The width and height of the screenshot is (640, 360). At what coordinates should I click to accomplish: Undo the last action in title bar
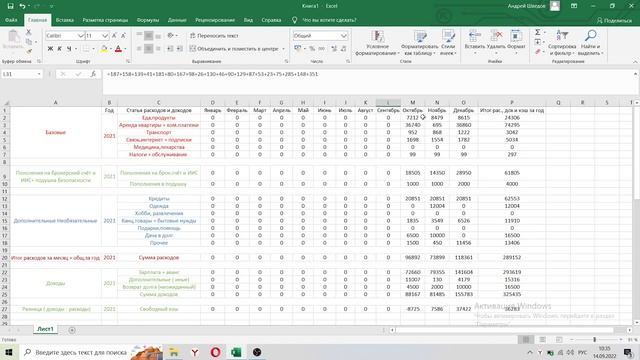click(22, 6)
